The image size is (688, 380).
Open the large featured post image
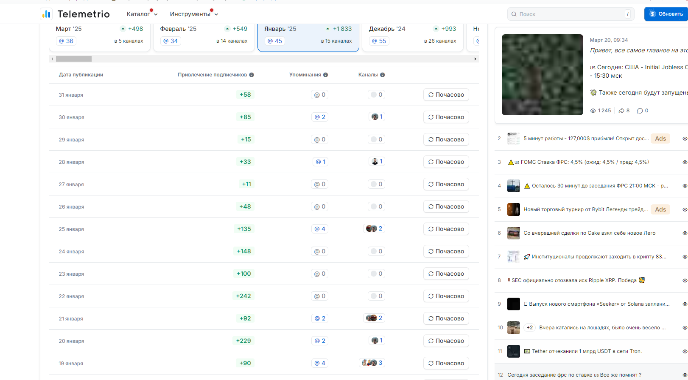[542, 75]
